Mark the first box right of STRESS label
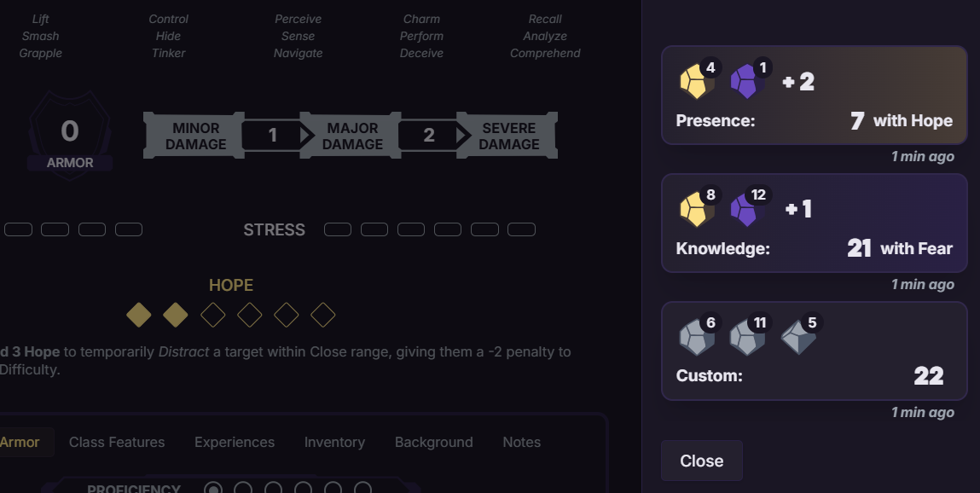This screenshot has height=493, width=980. click(338, 229)
